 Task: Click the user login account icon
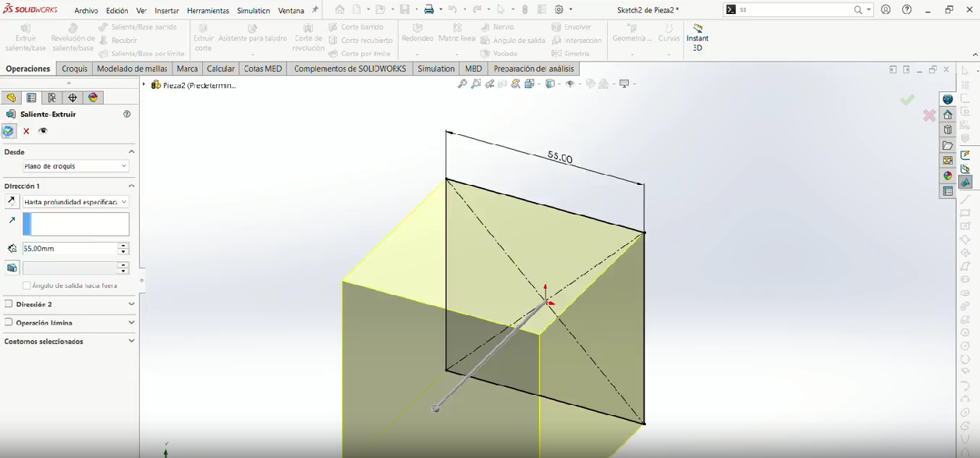(886, 10)
